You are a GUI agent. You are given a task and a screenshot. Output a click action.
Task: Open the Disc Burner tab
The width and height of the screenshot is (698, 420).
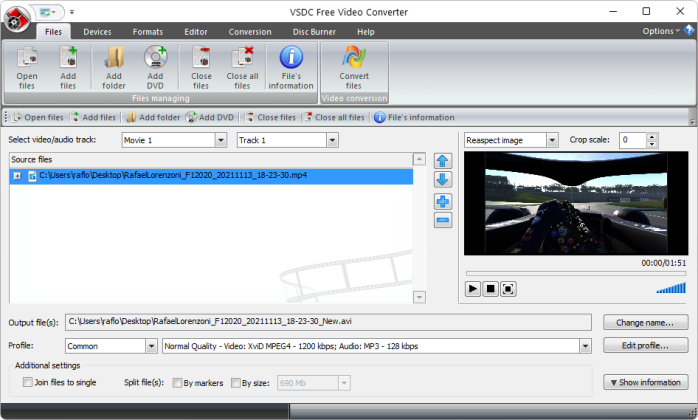[x=313, y=32]
